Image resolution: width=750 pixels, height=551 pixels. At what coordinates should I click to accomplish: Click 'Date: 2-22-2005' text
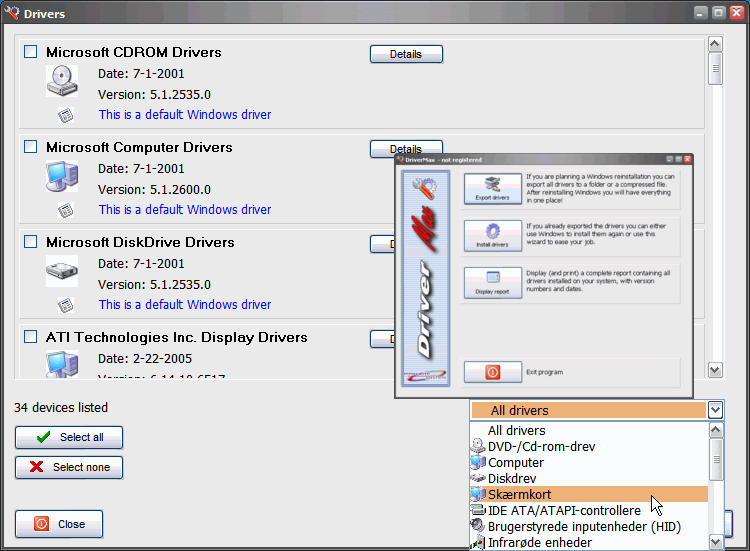pyautogui.click(x=145, y=359)
